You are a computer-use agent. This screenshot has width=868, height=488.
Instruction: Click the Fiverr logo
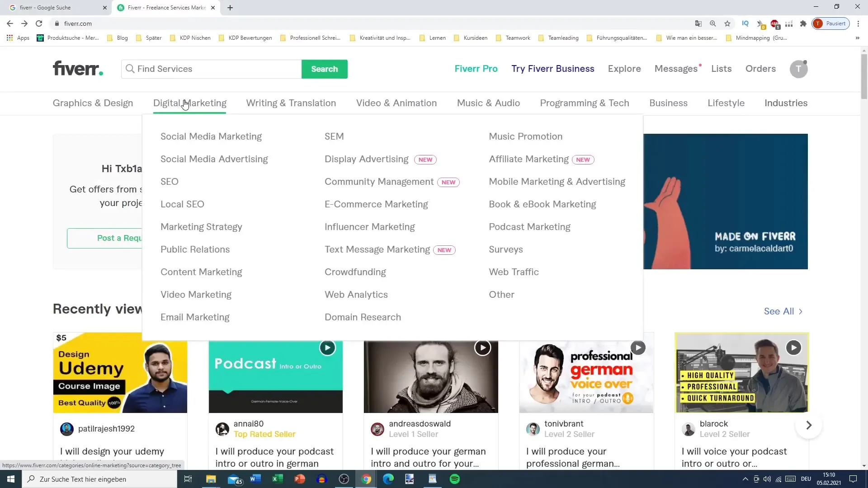tap(78, 69)
